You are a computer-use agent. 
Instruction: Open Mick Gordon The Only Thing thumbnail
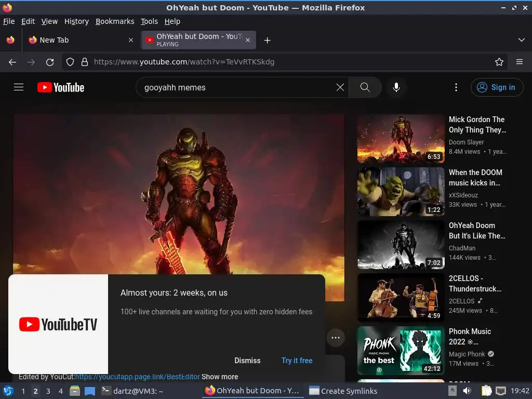coord(401,139)
